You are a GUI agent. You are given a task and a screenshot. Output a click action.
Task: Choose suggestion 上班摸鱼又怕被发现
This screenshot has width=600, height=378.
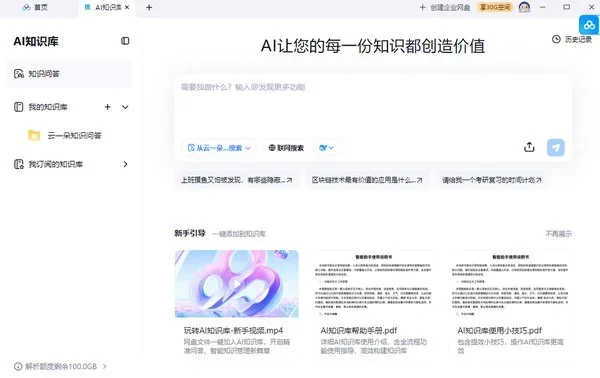236,180
